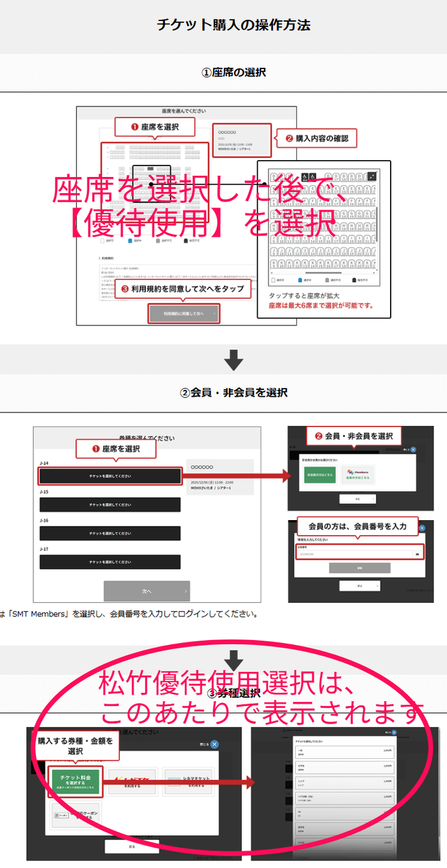Click the gray confirm button under 会員番号
447x868 pixels.
tap(359, 568)
